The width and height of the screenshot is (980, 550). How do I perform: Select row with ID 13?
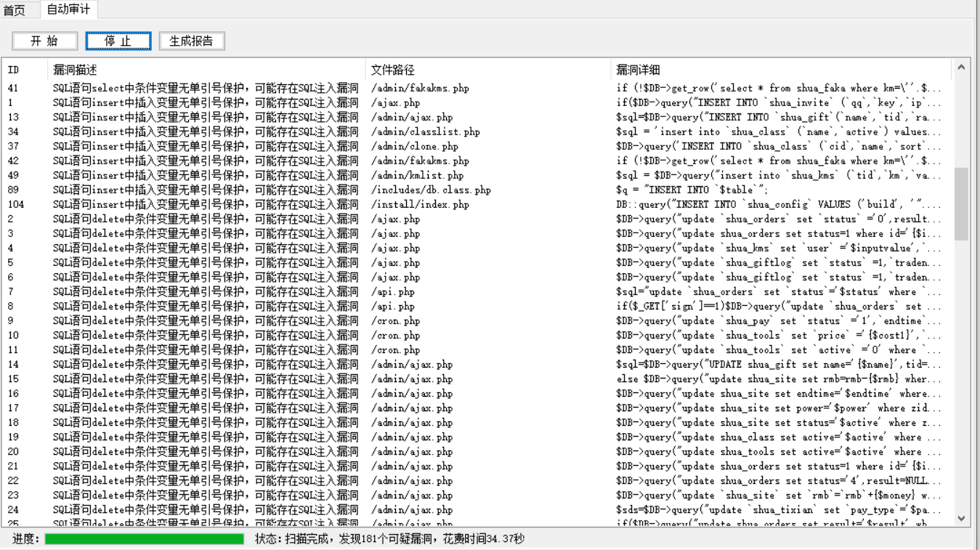tap(477, 117)
